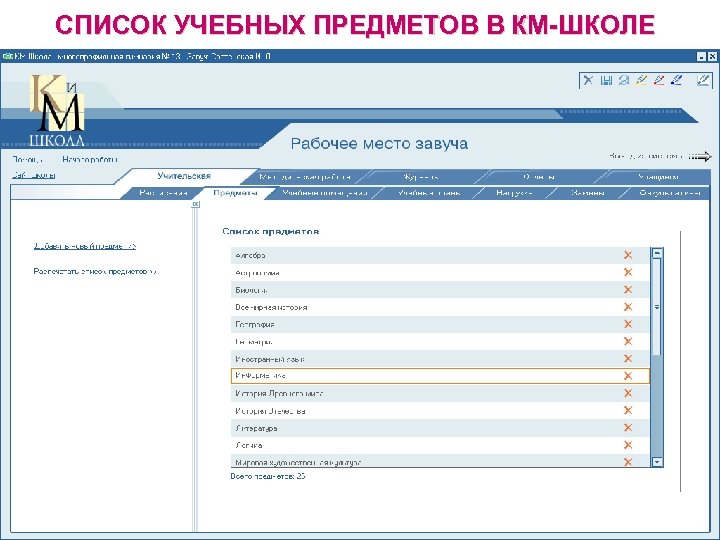This screenshot has width=720, height=540.
Task: Remove Литература via its red X
Action: [628, 428]
